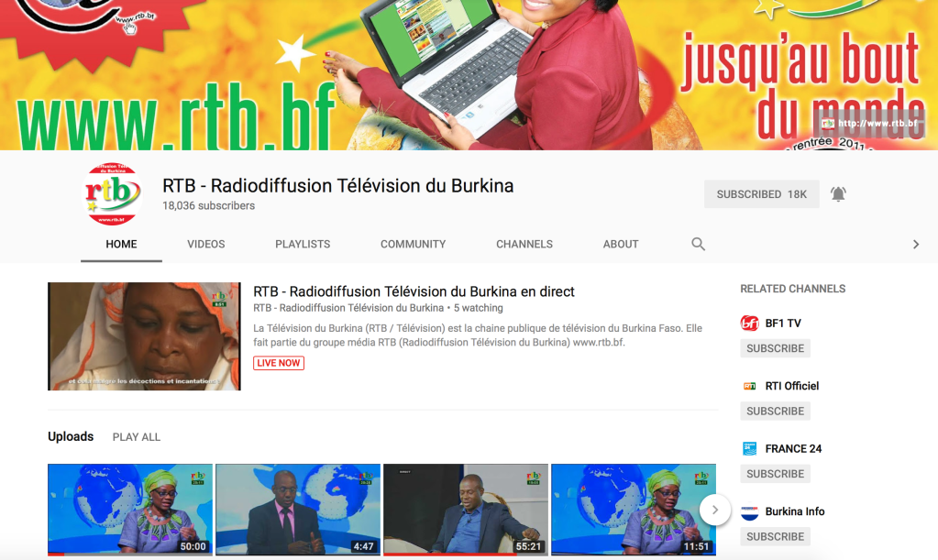Screen dimensions: 938x560
Task: Subscribe to FRANCE 24
Action: [x=775, y=473]
